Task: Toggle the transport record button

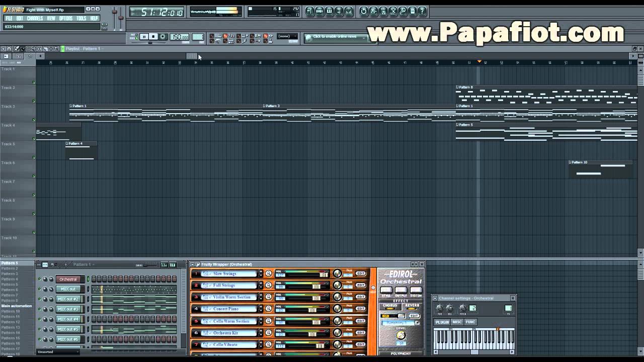Action: pos(163,37)
